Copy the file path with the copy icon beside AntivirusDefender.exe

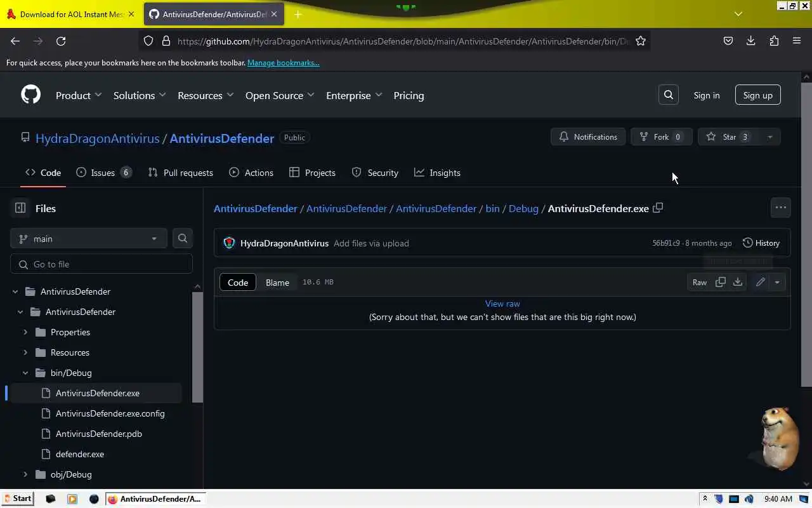[658, 208]
